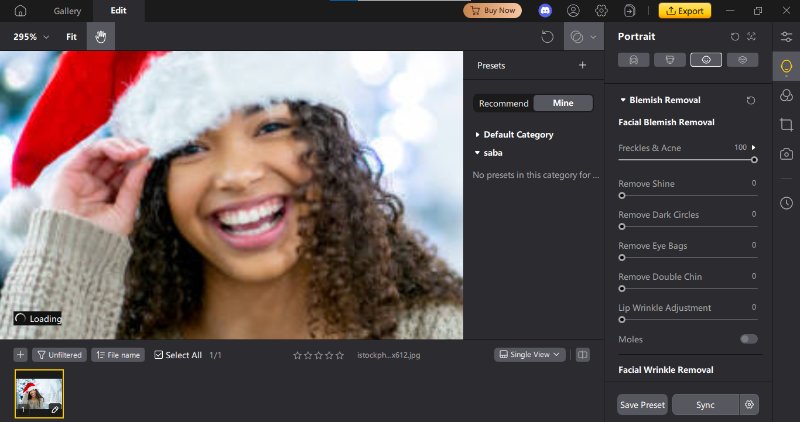
Task: Open the History clock panel
Action: click(786, 203)
